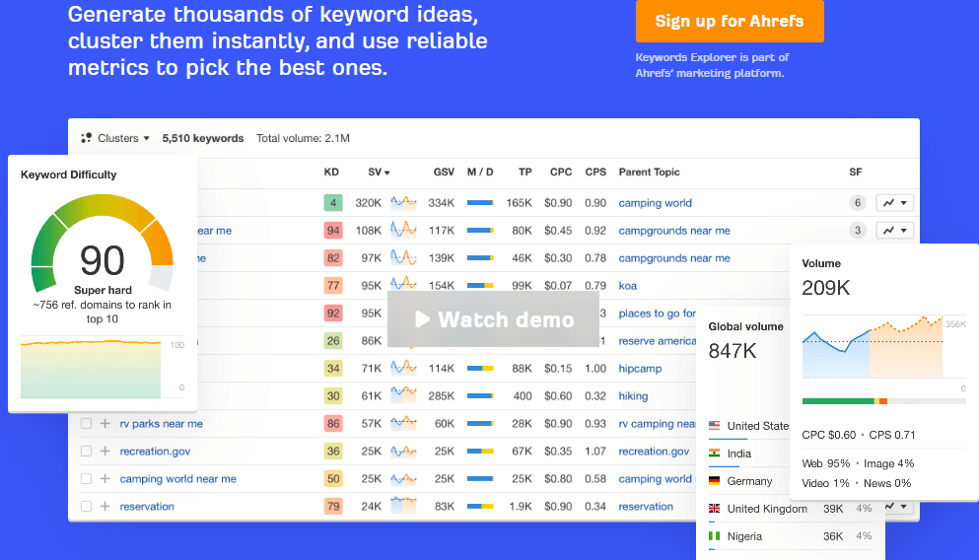Screen dimensions: 979x560
Task: Click the KD column header
Action: click(x=331, y=172)
